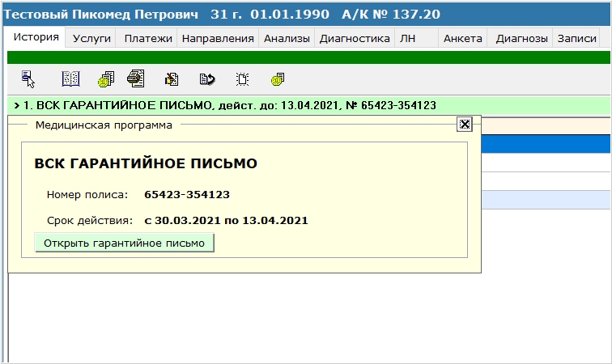
Task: Switch to the История tab
Action: point(36,37)
